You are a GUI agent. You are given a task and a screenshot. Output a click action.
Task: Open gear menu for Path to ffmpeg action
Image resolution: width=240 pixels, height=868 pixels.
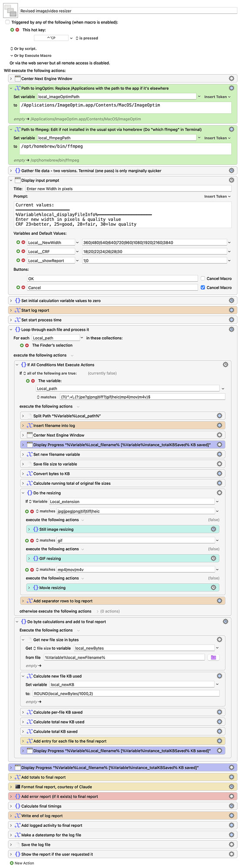point(231,129)
